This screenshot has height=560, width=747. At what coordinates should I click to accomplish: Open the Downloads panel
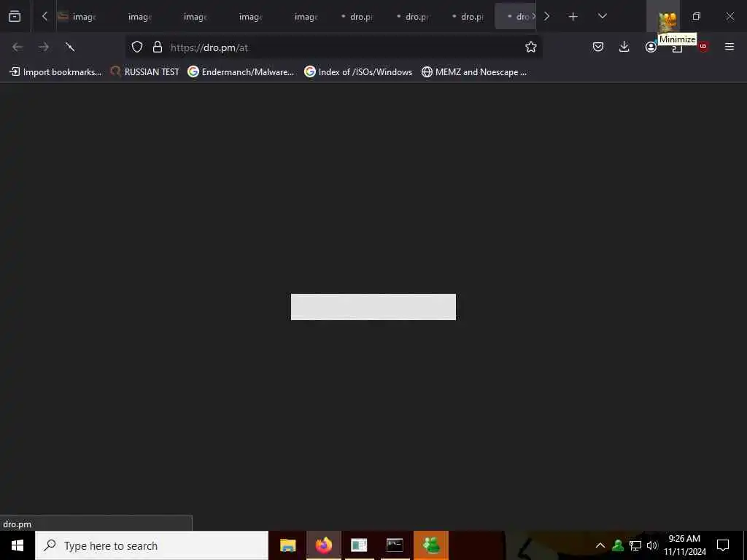tap(624, 47)
